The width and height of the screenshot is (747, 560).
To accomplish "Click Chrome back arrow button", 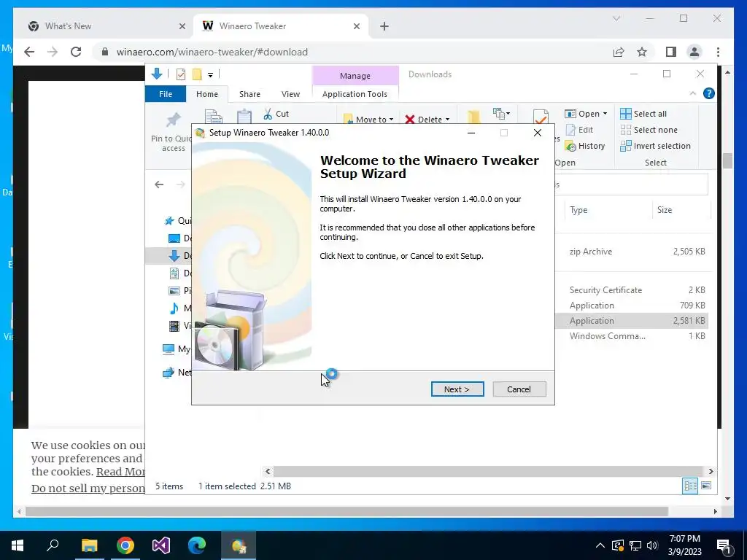I will 29,52.
